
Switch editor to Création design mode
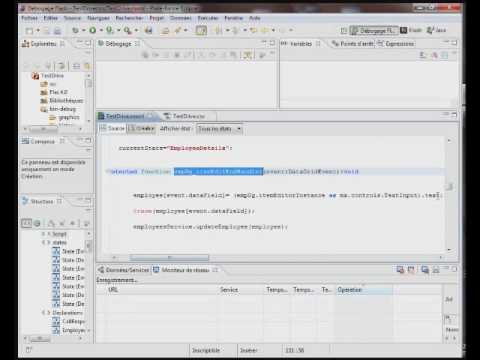coord(142,128)
